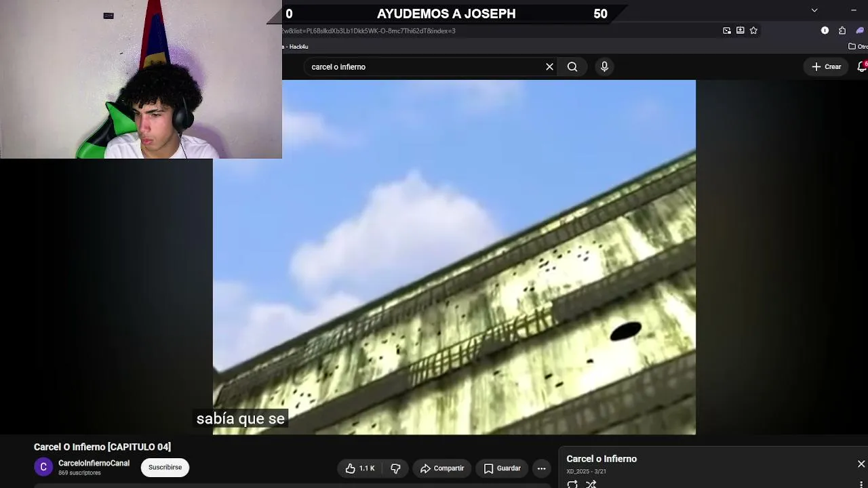Open the other bookmarks folder

858,47
